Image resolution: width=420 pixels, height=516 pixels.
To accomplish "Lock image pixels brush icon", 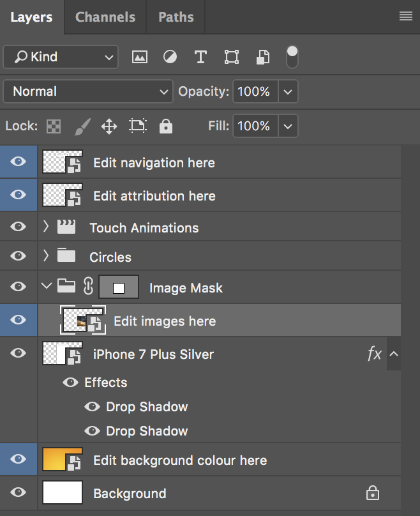I will [82, 126].
